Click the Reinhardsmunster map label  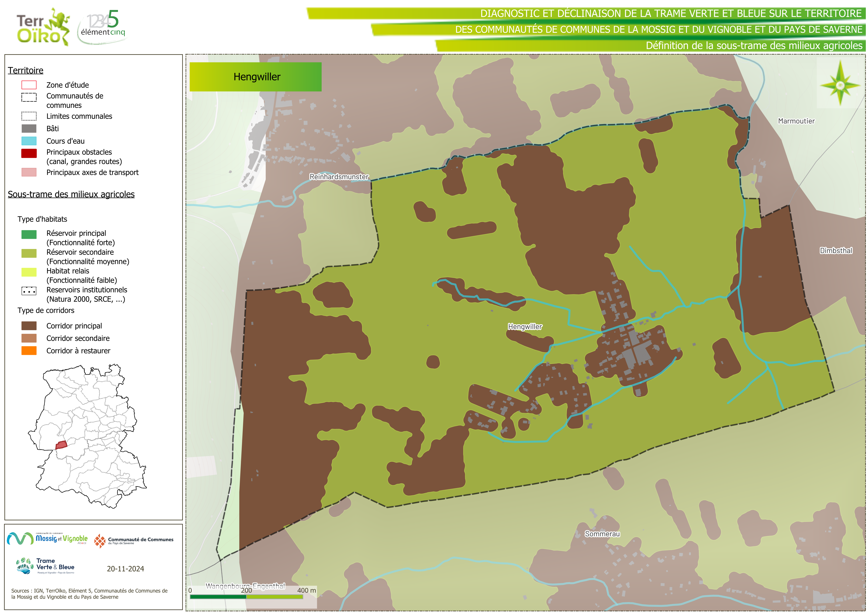click(339, 177)
